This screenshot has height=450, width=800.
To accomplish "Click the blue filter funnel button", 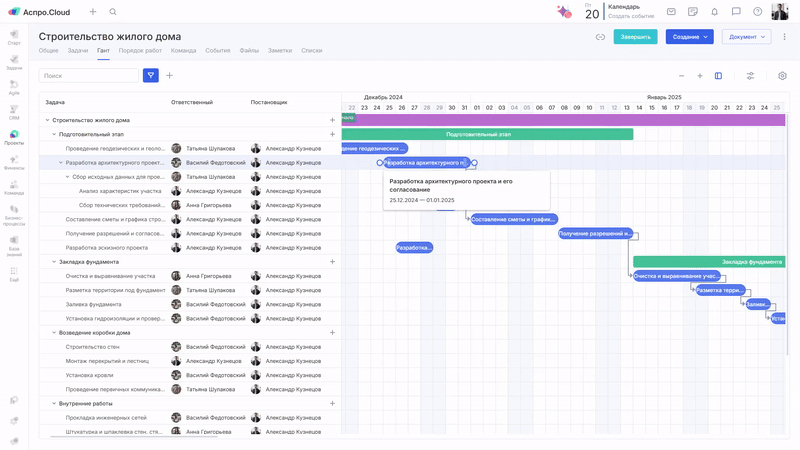I will [151, 75].
